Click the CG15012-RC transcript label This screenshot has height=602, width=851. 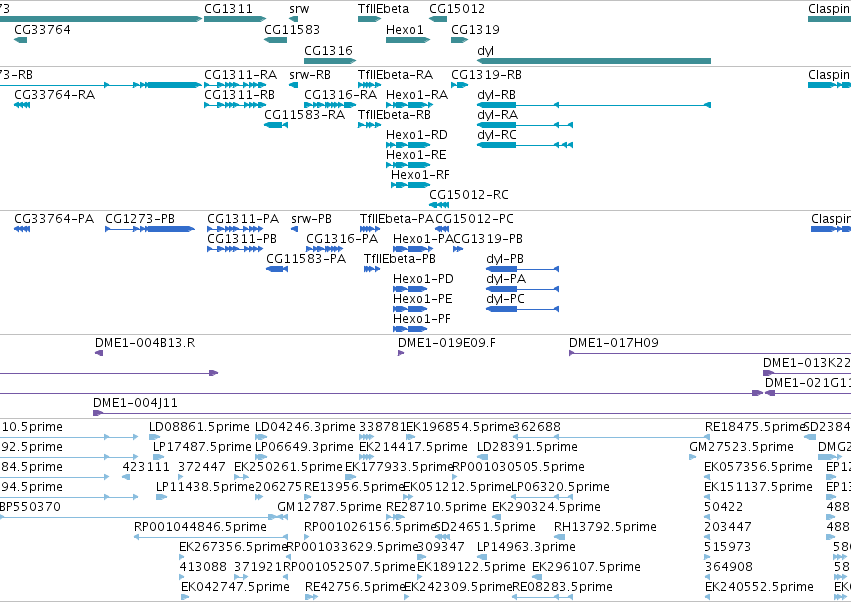[x=469, y=194]
